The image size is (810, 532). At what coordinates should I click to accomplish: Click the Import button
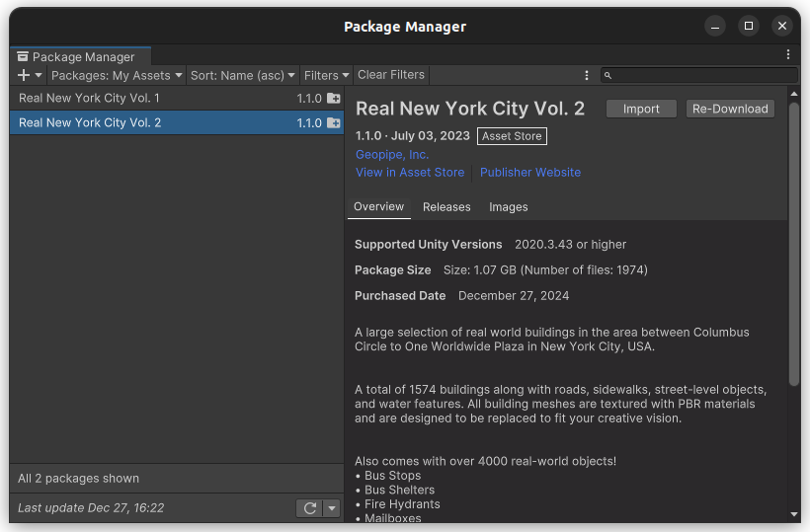[641, 109]
